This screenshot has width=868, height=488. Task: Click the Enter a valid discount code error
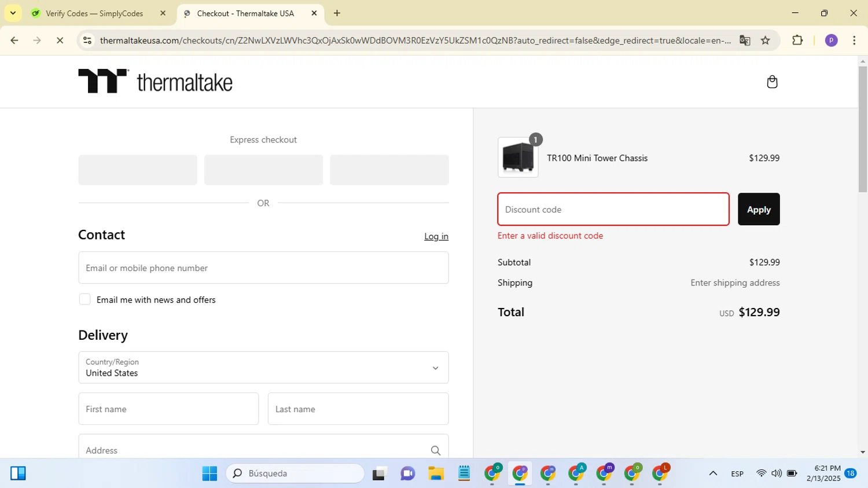click(x=550, y=236)
